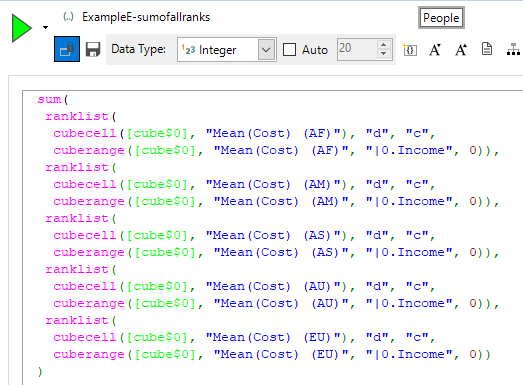This screenshot has height=385, width=523.
Task: Click the People table button
Action: pos(441,18)
